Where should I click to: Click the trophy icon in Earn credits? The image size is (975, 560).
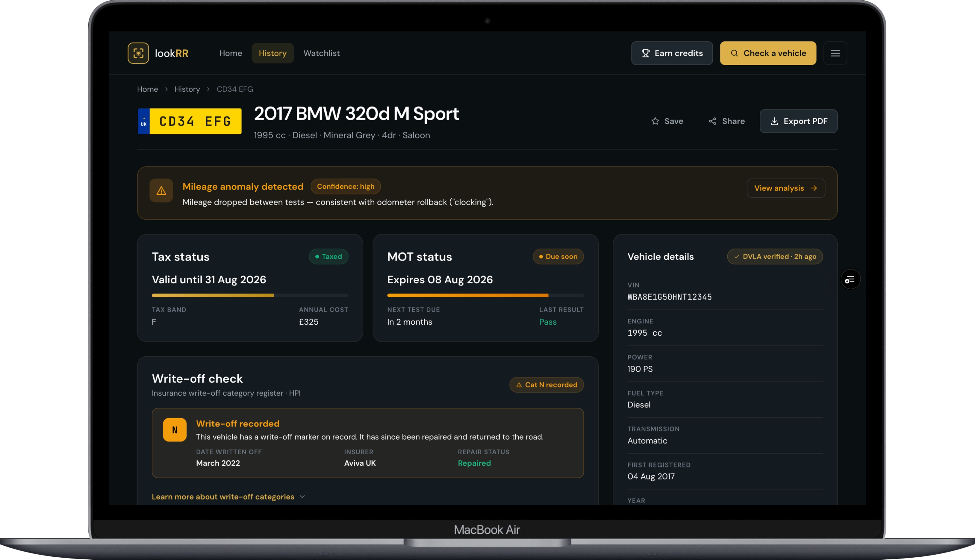click(x=646, y=53)
